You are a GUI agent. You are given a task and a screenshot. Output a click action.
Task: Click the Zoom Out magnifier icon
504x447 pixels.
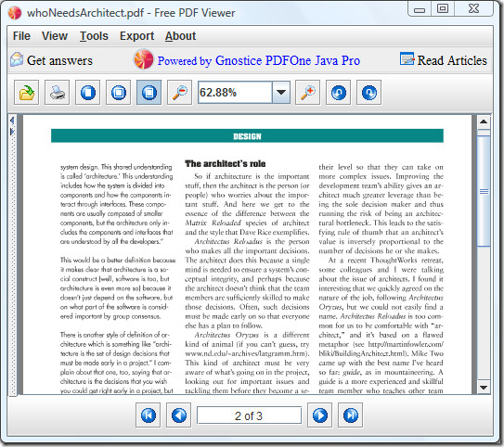point(179,93)
